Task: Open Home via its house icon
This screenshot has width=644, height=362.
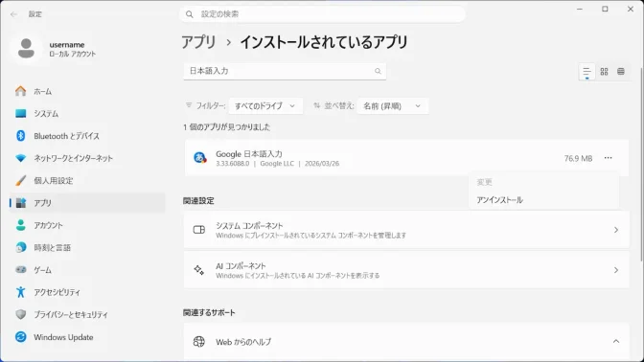Action: click(20, 91)
